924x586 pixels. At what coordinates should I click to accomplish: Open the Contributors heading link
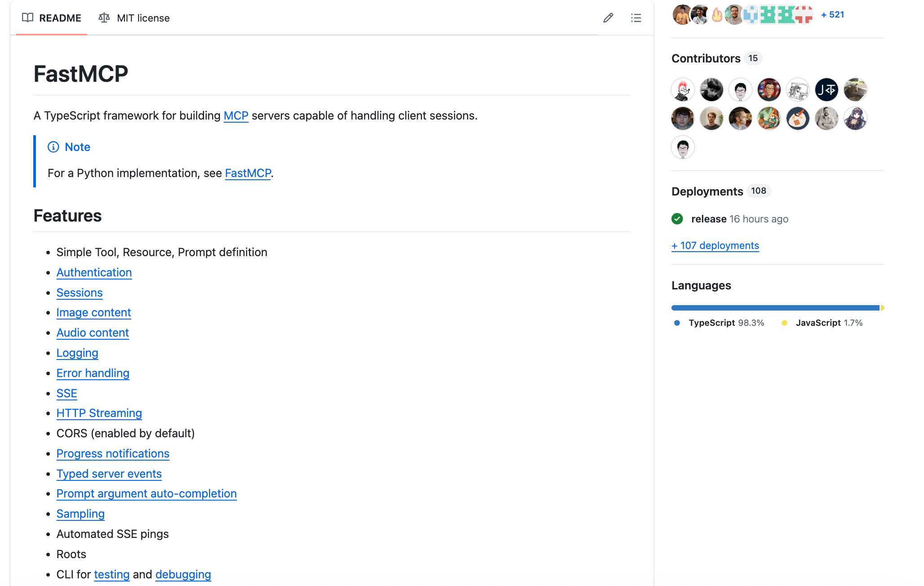(x=706, y=58)
